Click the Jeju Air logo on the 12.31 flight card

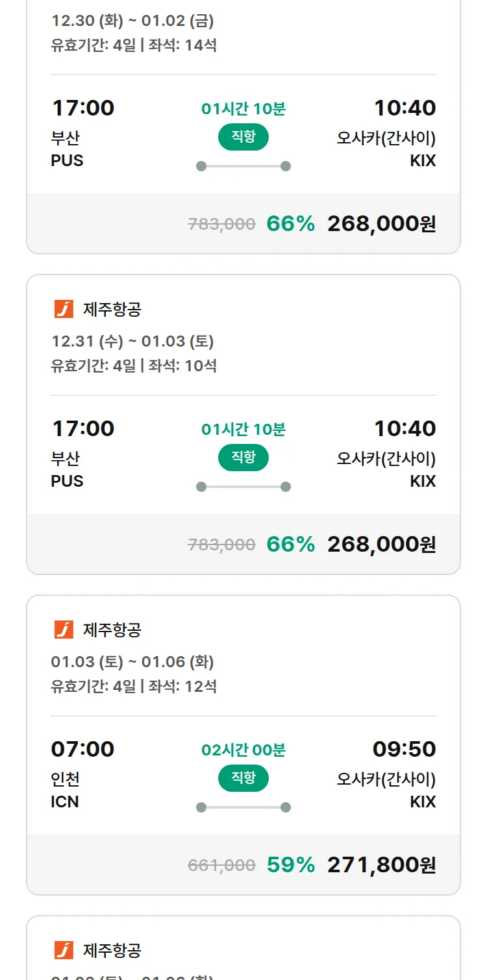coord(64,309)
